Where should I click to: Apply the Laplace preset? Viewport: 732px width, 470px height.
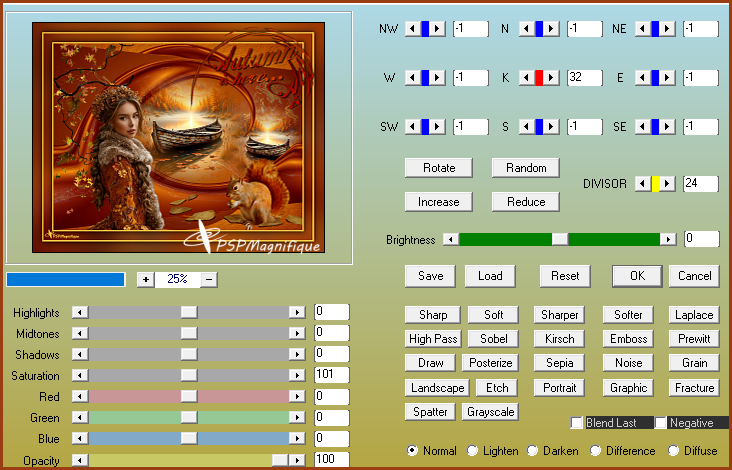pos(694,315)
